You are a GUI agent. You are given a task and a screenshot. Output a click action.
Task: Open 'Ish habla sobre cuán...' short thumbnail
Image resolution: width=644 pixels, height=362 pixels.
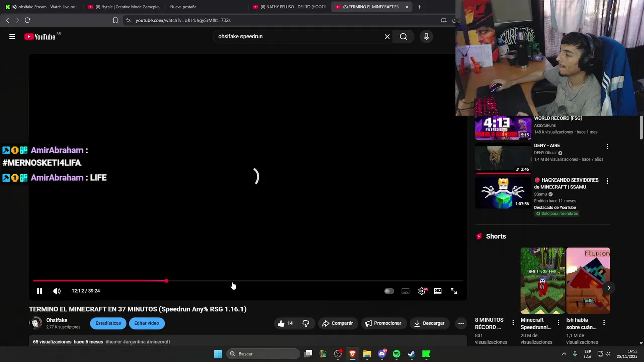(x=588, y=281)
